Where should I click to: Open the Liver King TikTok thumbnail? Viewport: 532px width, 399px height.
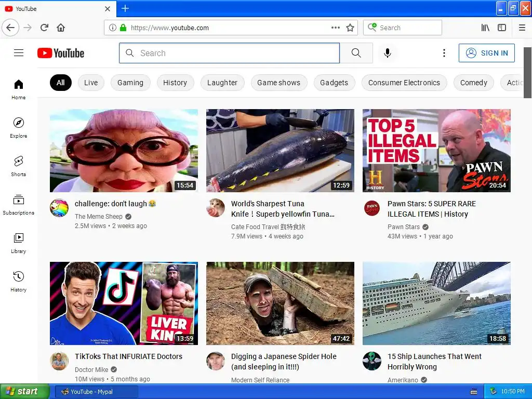coord(124,303)
